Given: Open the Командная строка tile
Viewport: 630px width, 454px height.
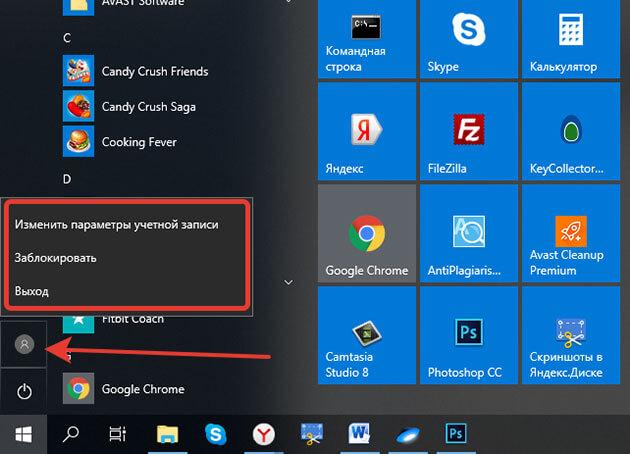Looking at the screenshot, I should coord(367,39).
